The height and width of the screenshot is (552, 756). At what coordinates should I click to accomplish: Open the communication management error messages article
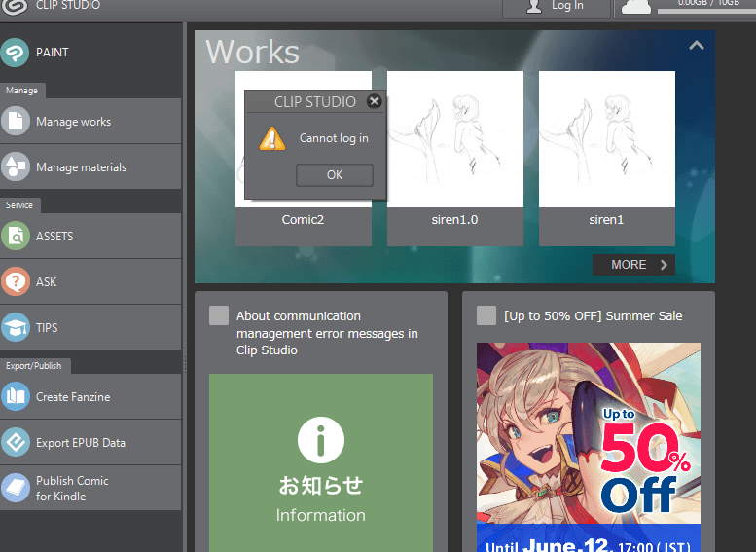[x=327, y=333]
